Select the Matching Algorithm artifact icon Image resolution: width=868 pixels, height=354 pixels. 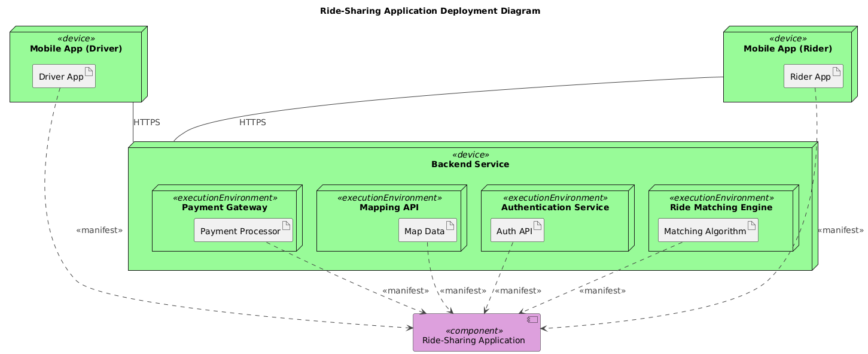[751, 225]
